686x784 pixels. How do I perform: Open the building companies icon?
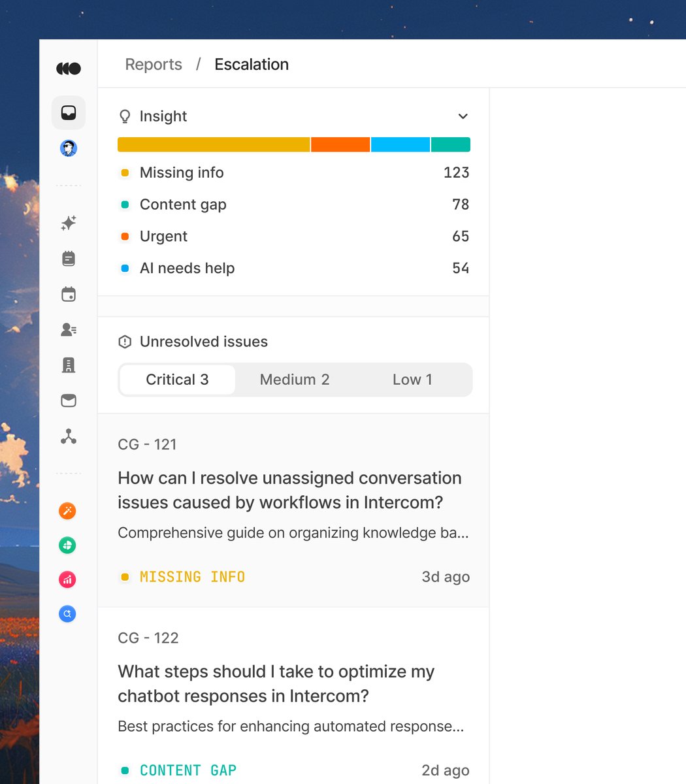(x=69, y=365)
